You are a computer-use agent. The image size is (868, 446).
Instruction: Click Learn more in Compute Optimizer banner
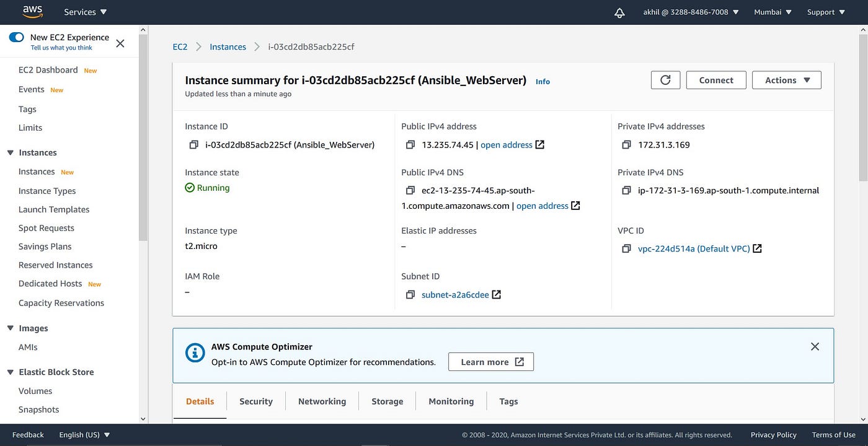click(x=491, y=362)
